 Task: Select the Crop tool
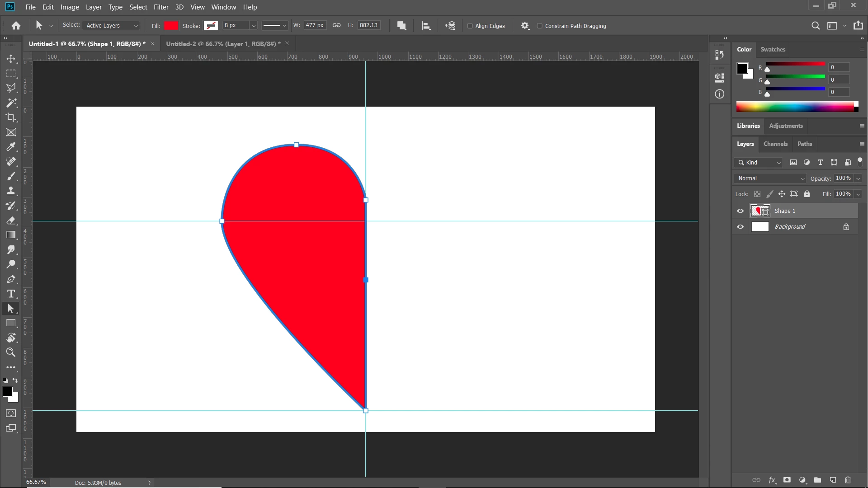(x=11, y=117)
